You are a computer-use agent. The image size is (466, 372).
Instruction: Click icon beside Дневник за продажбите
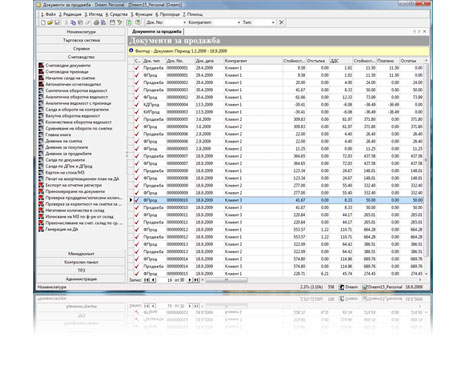coord(41,154)
